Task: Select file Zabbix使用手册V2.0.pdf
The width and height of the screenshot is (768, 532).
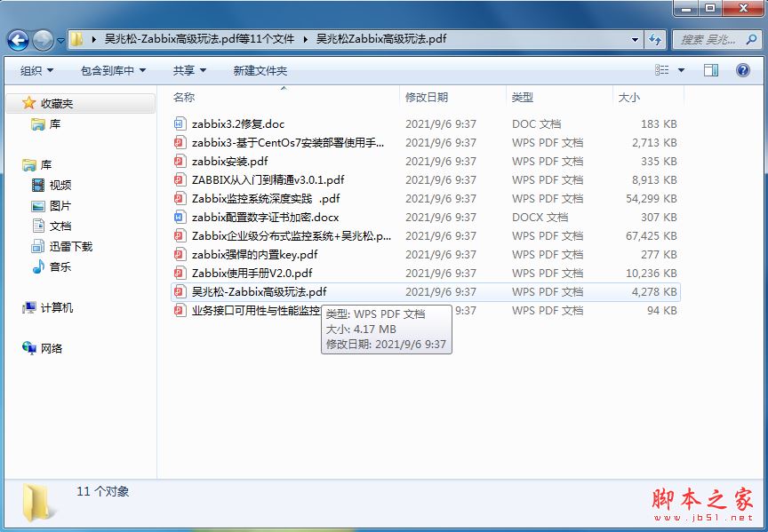Action: pos(252,273)
